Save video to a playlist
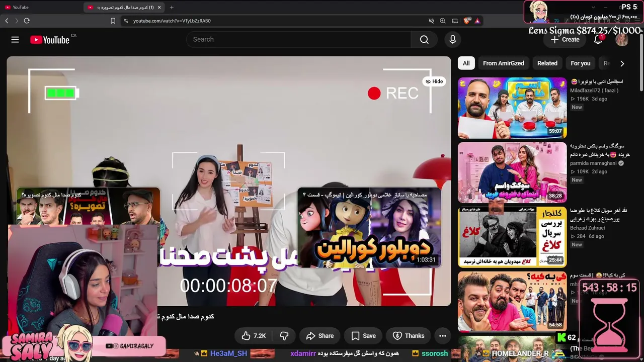 click(363, 336)
